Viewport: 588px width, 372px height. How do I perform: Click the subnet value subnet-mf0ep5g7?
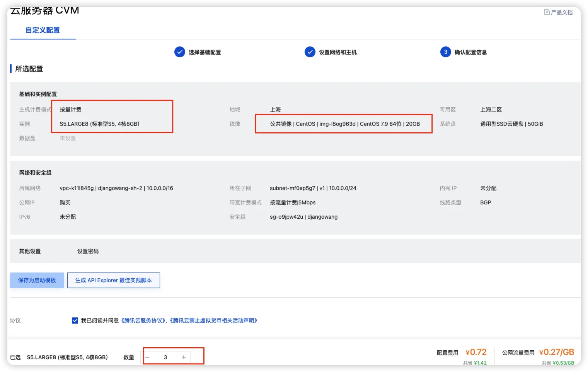[x=313, y=188]
